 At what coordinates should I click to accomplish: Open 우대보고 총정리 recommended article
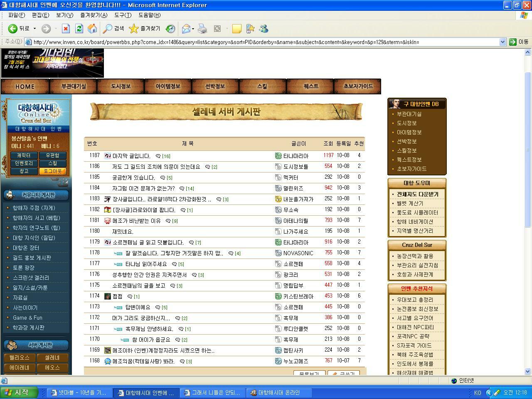415,300
